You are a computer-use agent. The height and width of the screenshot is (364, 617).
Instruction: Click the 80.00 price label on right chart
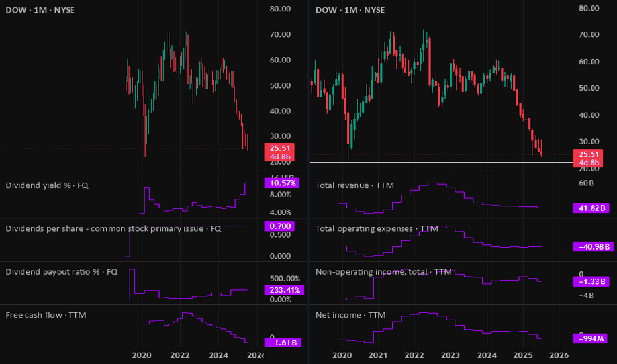click(589, 8)
